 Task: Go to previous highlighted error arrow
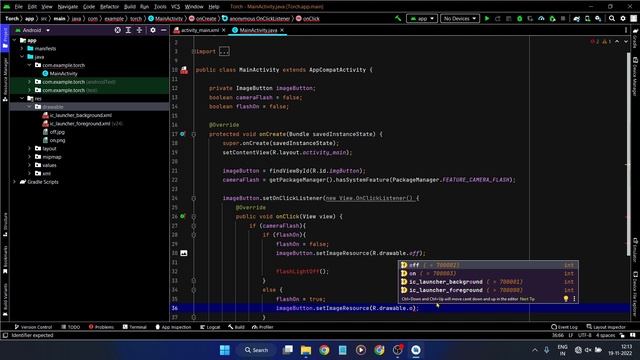click(x=617, y=42)
